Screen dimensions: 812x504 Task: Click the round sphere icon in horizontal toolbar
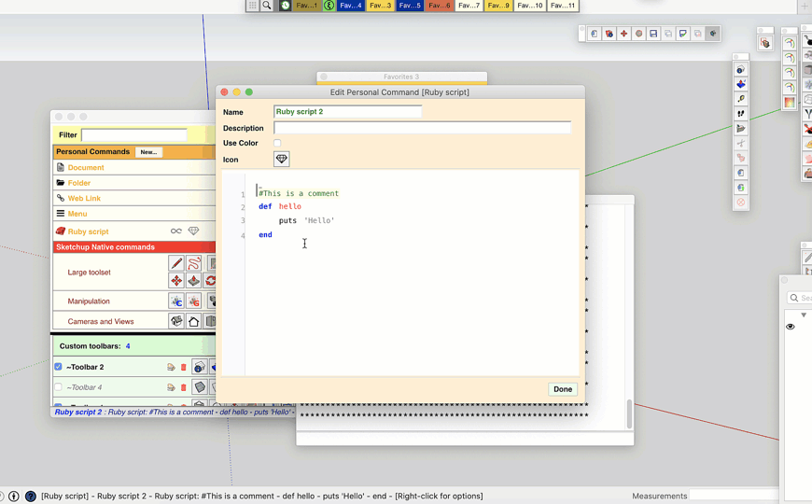(x=638, y=34)
